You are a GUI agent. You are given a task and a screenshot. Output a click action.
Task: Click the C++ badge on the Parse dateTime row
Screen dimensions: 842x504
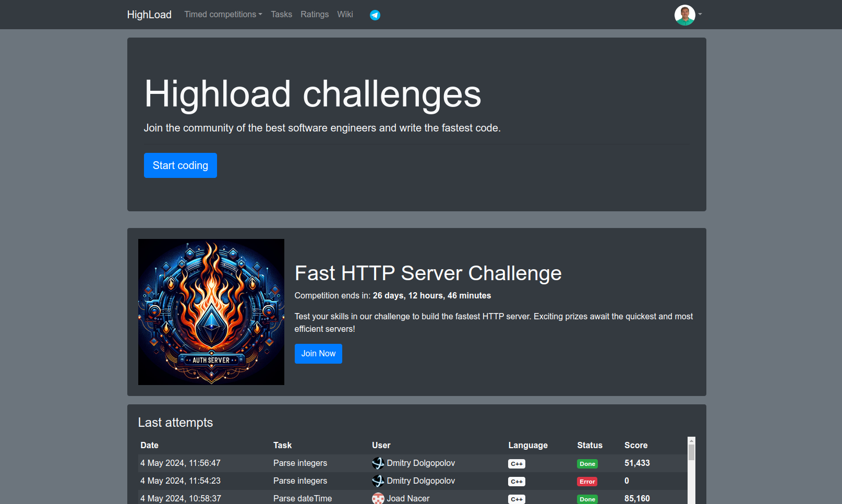(x=516, y=499)
